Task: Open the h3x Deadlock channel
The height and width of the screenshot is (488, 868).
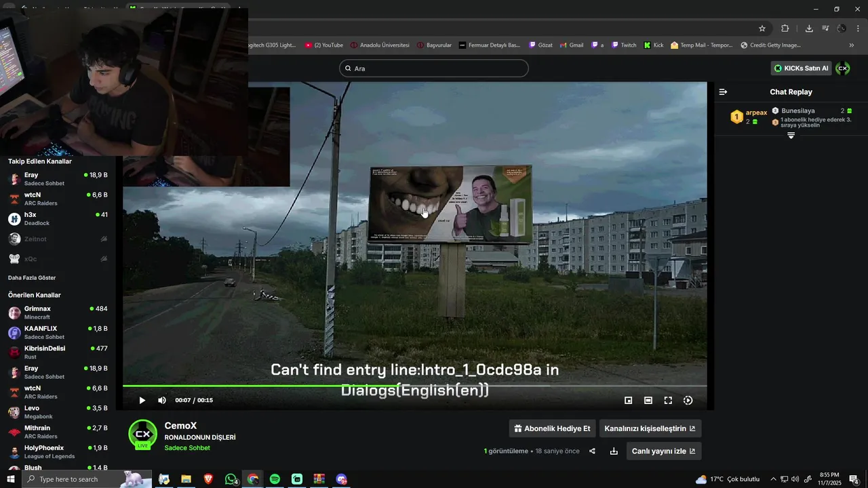Action: (58, 219)
